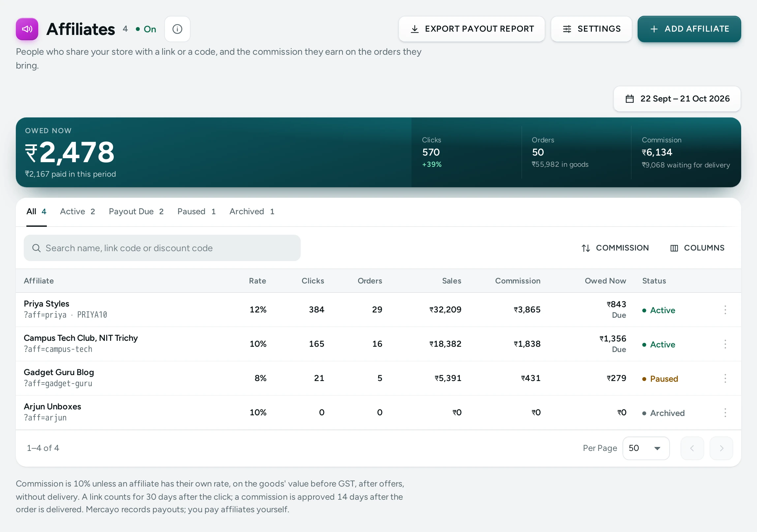
Task: Switch to the Active tab
Action: [77, 212]
